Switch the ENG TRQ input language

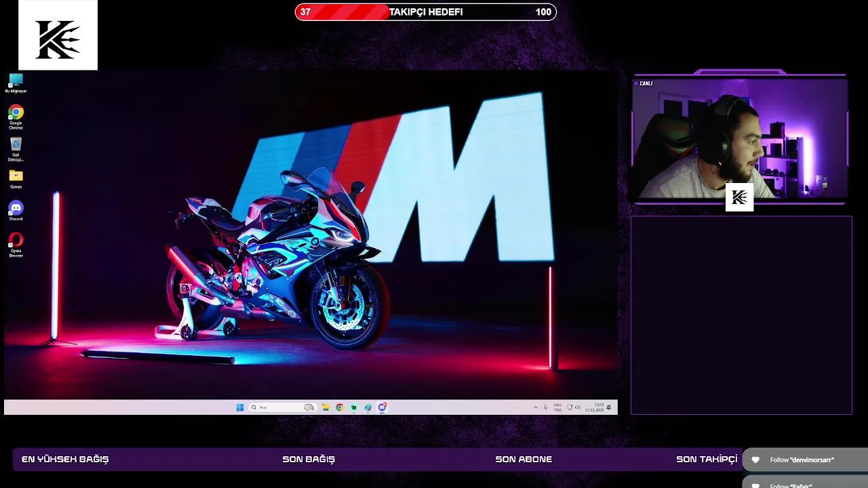(558, 407)
